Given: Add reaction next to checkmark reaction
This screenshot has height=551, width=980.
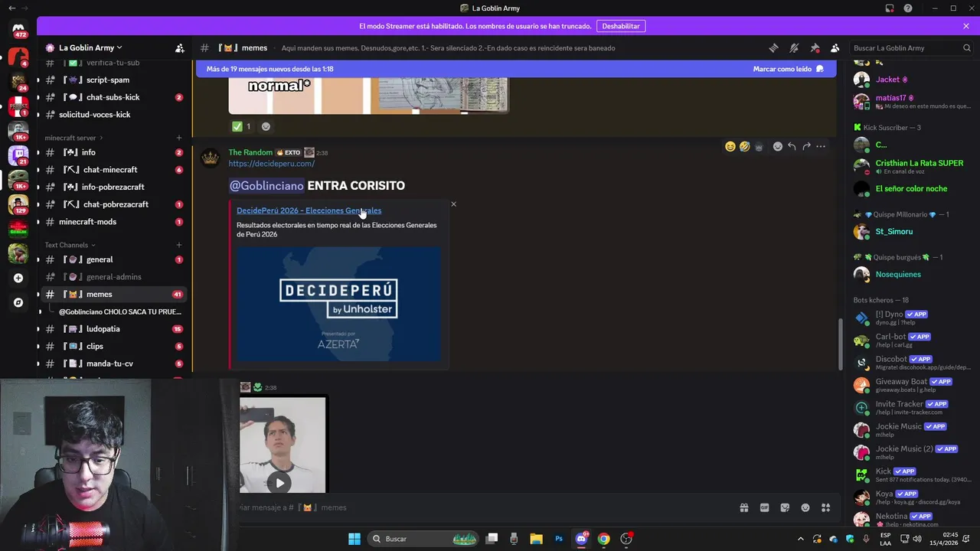Looking at the screenshot, I should pos(266,126).
